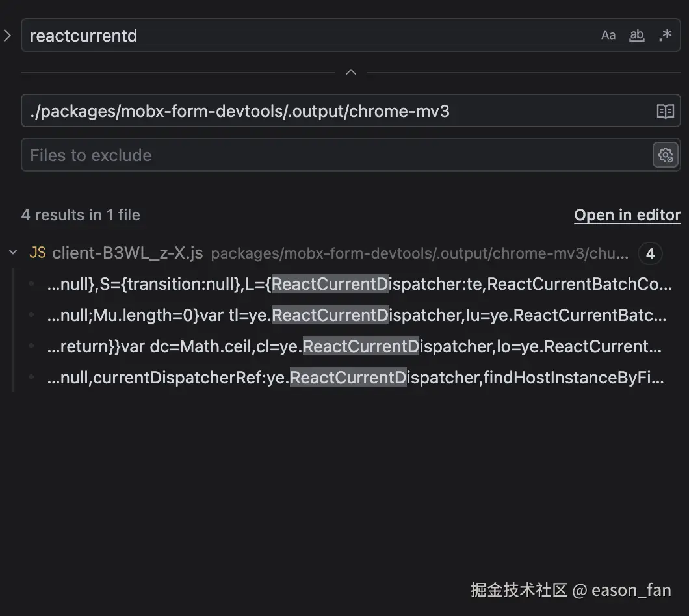This screenshot has height=616, width=689.
Task: Toggle Search only in Open Editors
Action: coord(665,111)
